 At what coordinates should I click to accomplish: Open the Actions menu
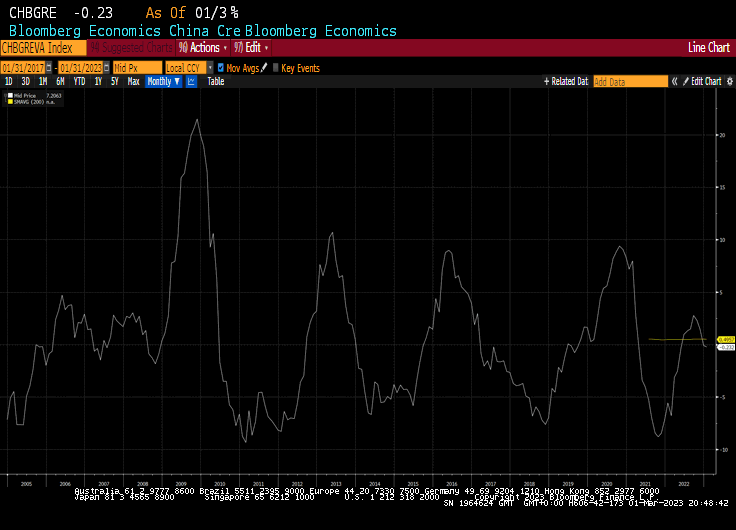pos(203,47)
